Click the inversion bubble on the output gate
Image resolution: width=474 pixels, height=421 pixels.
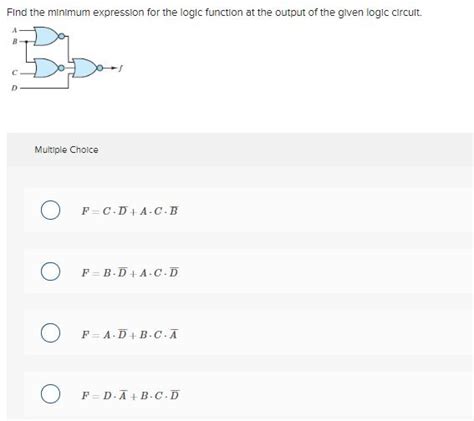click(x=100, y=68)
